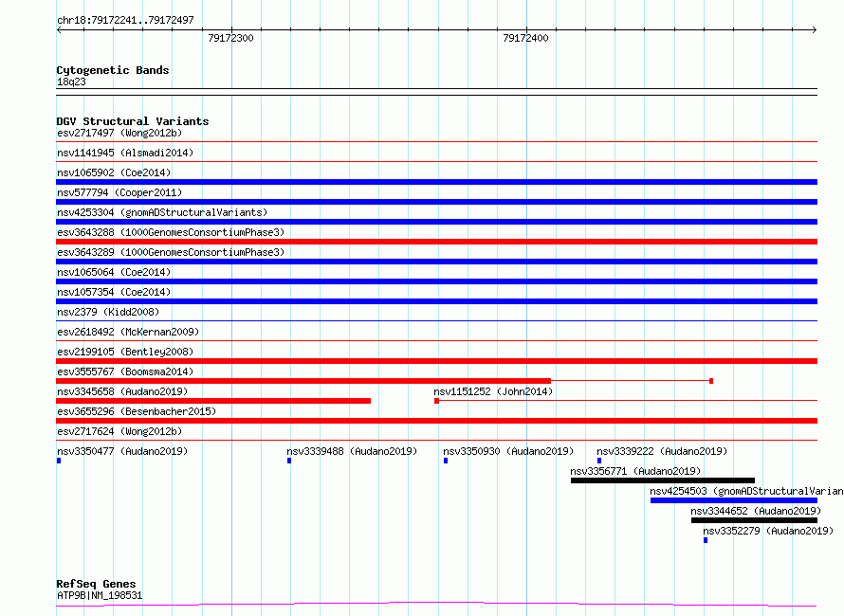Viewport: 844px width, 616px height.
Task: Click the blue marker under nsv3350477
Action: pos(59,461)
